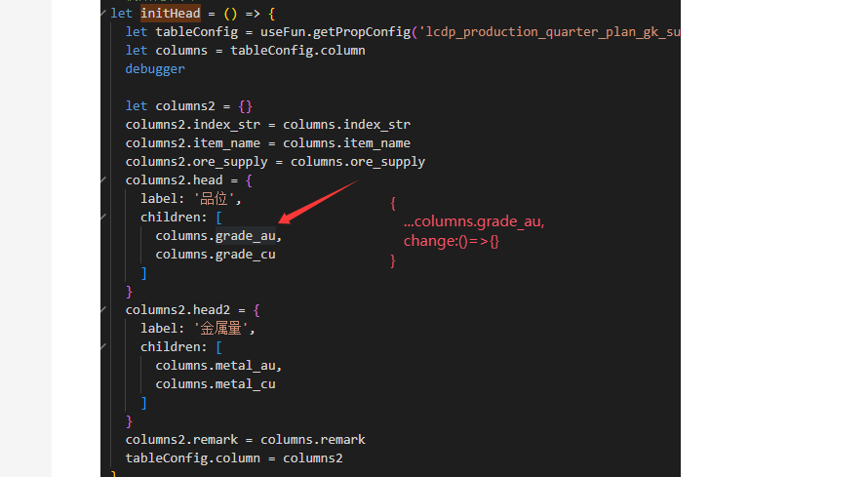Screen dimensions: 868x477
Task: Collapse the columns2.head2 fold chevron
Action: pyautogui.click(x=104, y=310)
